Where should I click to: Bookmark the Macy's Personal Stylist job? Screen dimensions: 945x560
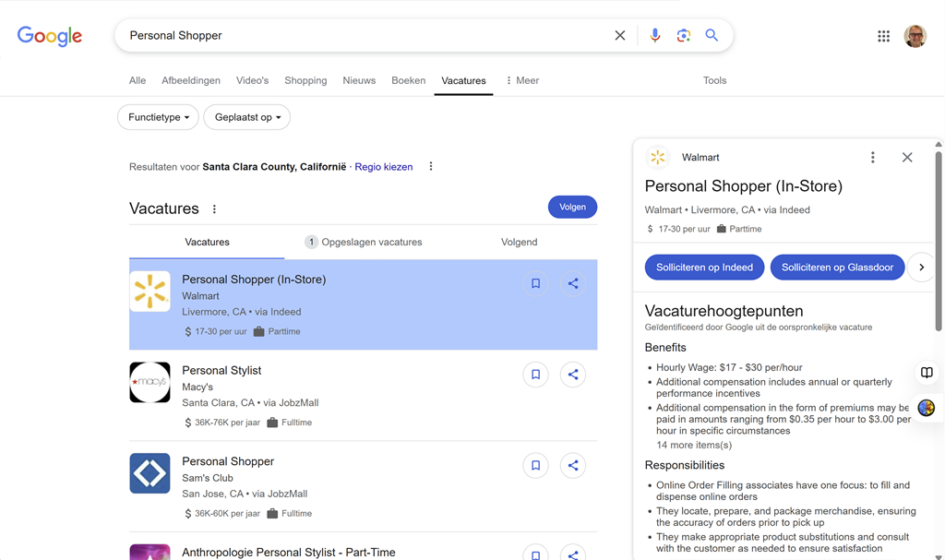tap(535, 375)
